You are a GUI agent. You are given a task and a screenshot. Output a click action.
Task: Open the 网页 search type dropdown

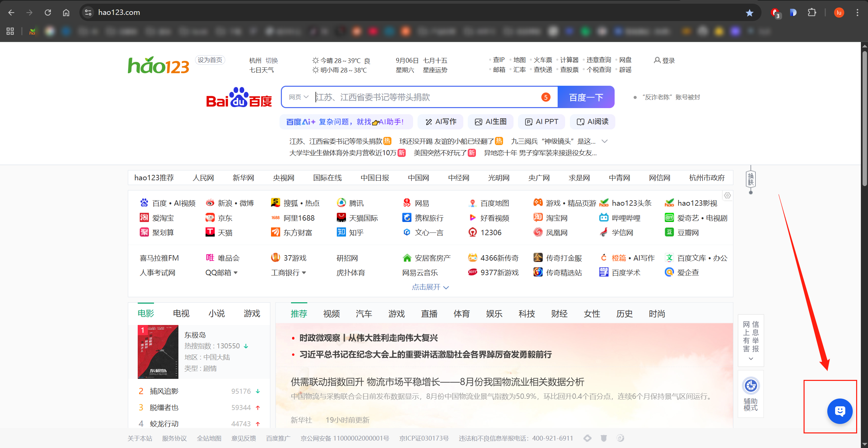point(298,97)
